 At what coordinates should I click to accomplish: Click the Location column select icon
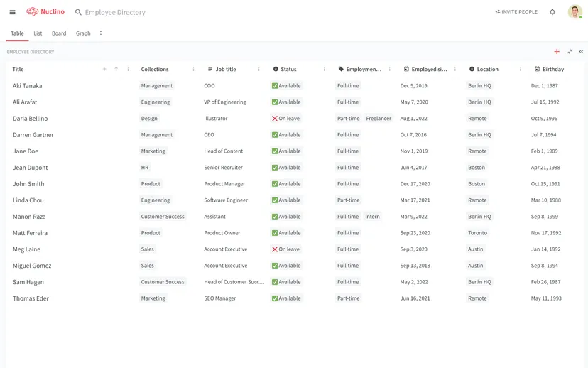click(472, 69)
